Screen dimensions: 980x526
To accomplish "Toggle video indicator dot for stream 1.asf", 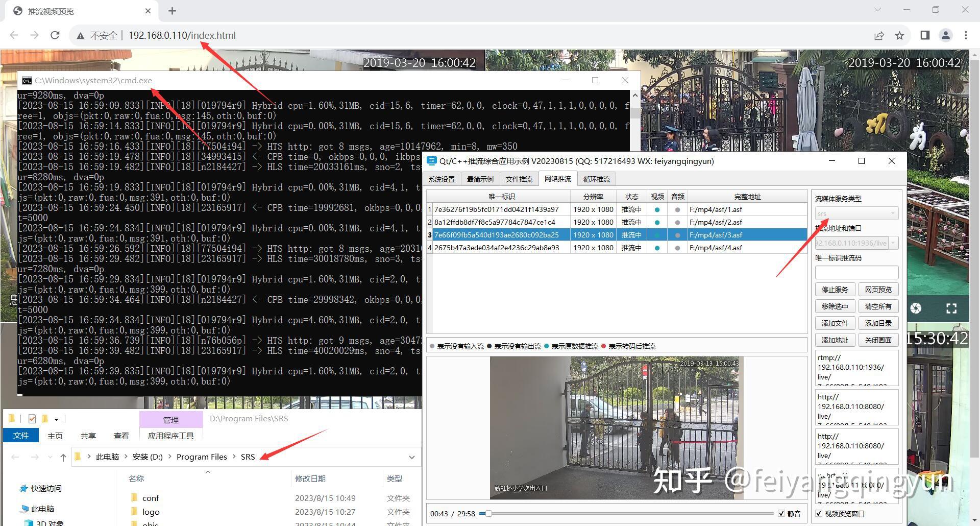I will point(657,209).
